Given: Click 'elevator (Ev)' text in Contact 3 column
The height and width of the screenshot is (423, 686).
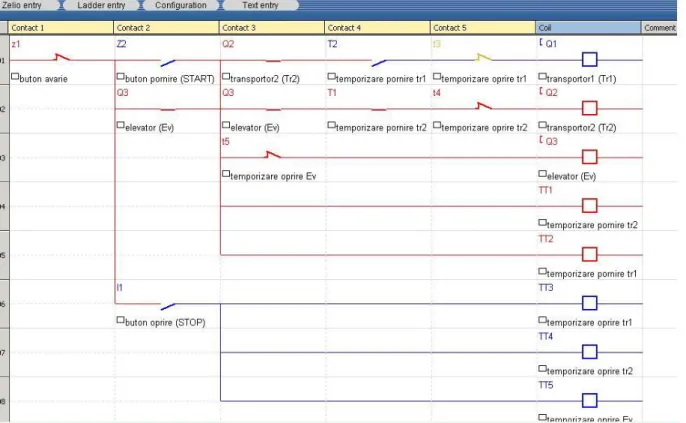Looking at the screenshot, I should [x=255, y=128].
